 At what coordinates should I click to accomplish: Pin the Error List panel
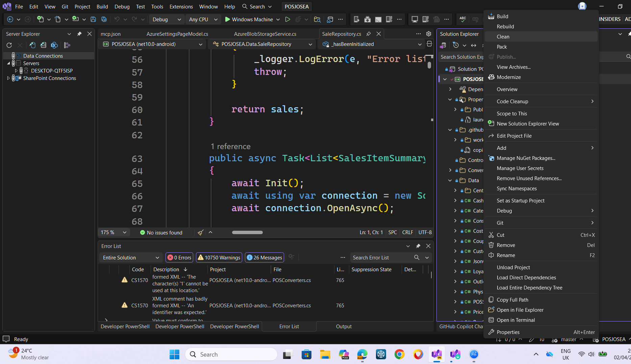point(418,246)
